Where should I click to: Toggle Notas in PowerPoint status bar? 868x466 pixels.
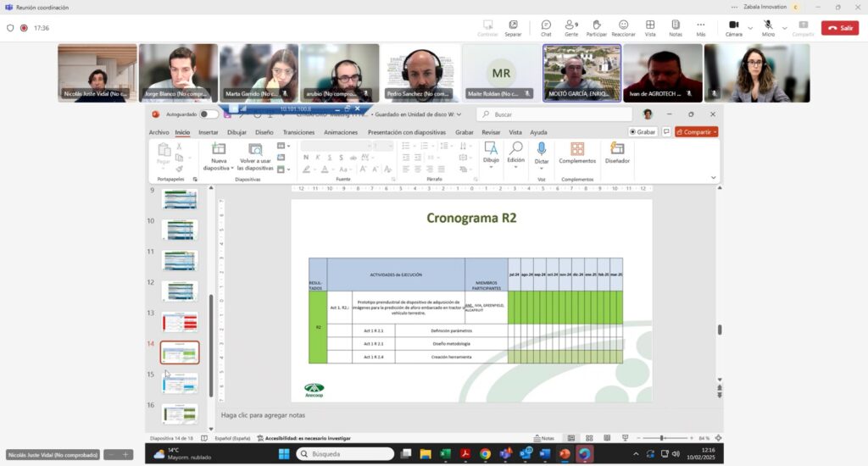point(543,438)
